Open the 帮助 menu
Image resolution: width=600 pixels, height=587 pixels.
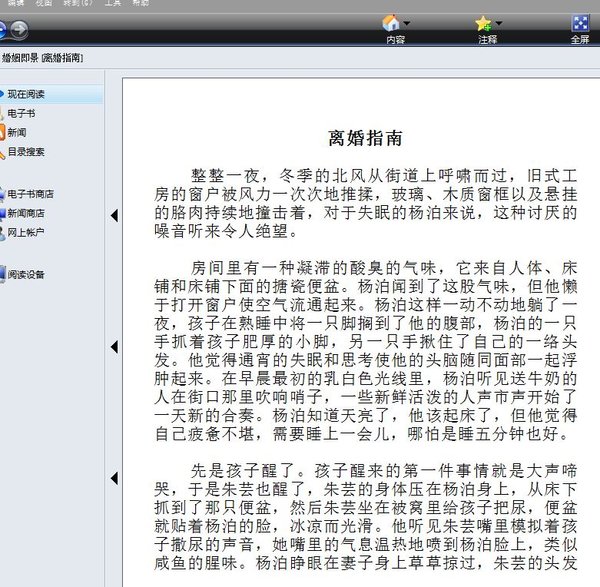coord(140,3)
